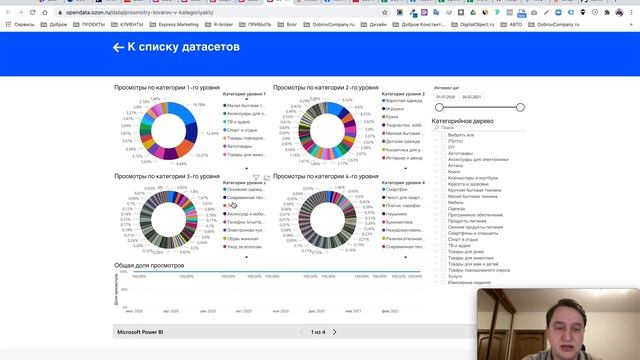Image resolution: width=640 pixels, height=360 pixels.
Task: Check the Мебель category checkbox
Action: [443, 202]
